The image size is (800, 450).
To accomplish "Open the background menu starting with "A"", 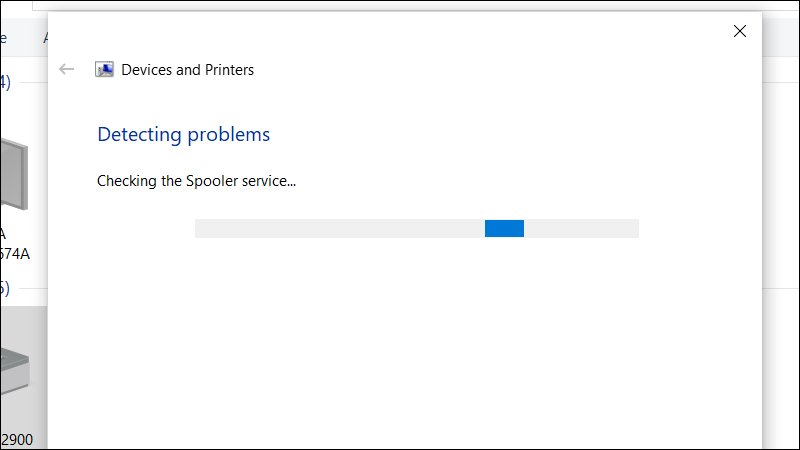I will click(45, 38).
